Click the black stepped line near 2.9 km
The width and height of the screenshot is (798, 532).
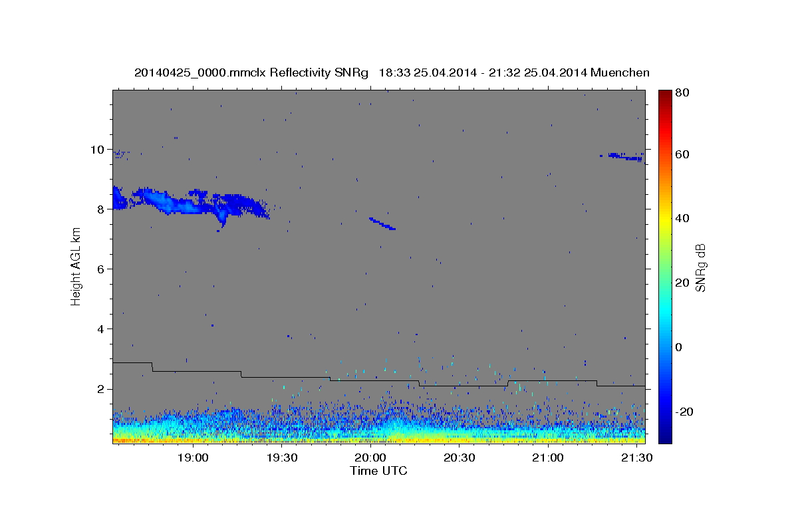pyautogui.click(x=132, y=362)
